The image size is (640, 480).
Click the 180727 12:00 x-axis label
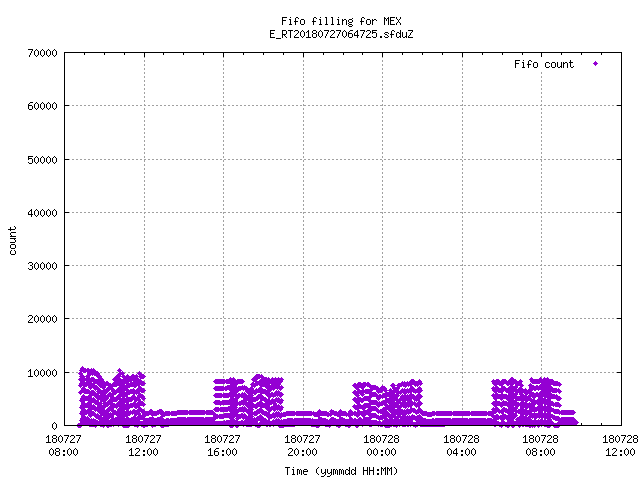click(x=143, y=446)
